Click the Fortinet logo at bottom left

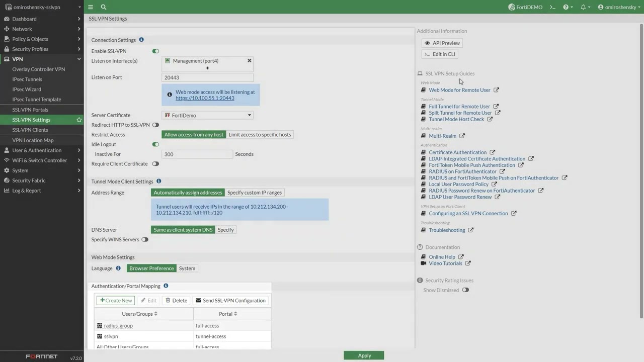(42, 356)
